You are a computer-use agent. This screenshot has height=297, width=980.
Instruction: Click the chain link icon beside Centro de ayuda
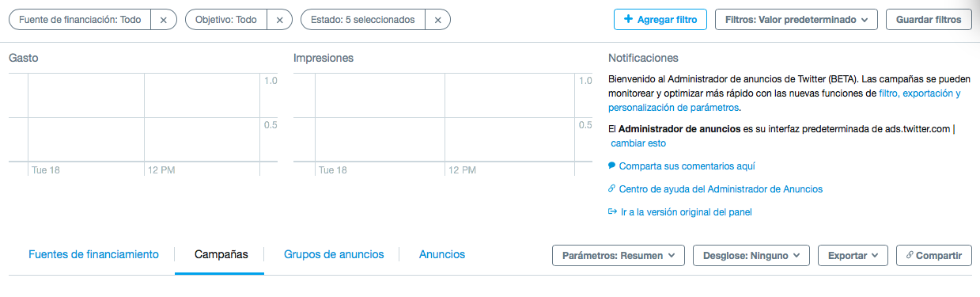611,188
